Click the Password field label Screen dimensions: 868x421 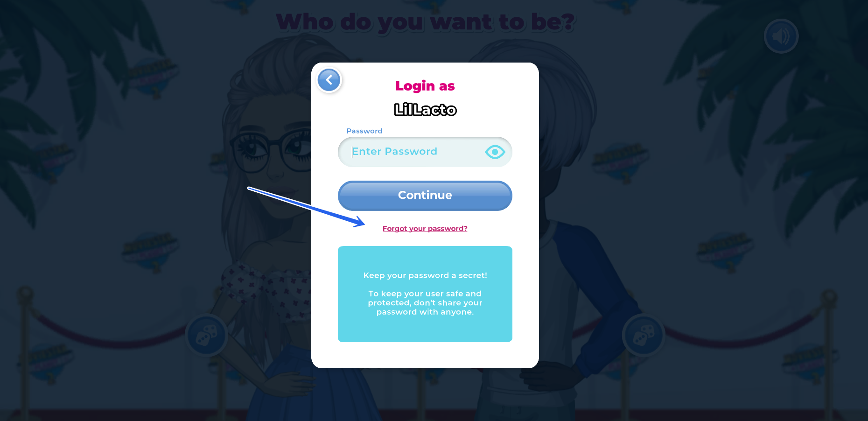coord(364,131)
